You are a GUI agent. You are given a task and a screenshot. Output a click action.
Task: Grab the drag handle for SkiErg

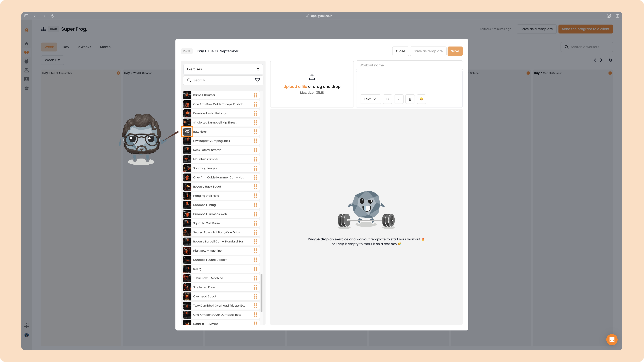tap(255, 269)
